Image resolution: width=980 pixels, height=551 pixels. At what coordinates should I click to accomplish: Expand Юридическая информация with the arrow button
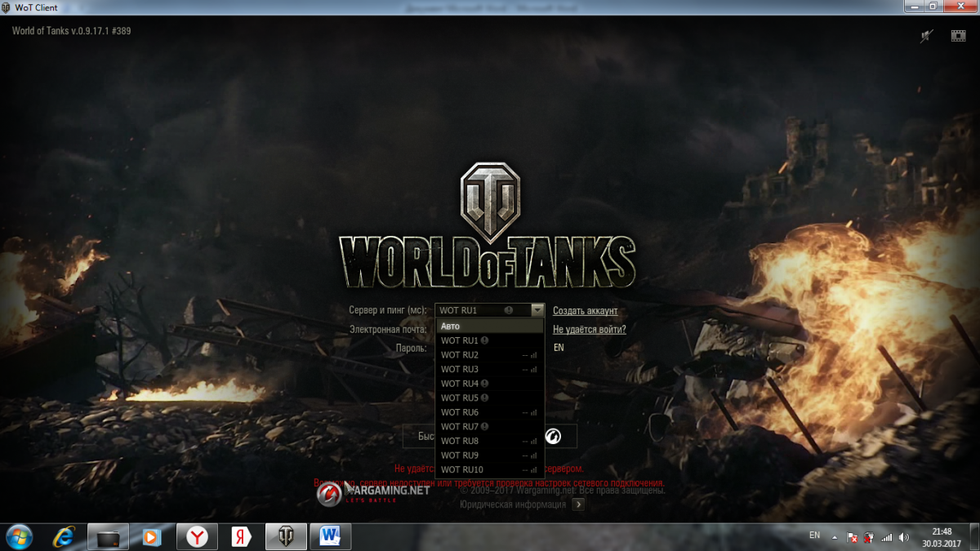[578, 504]
